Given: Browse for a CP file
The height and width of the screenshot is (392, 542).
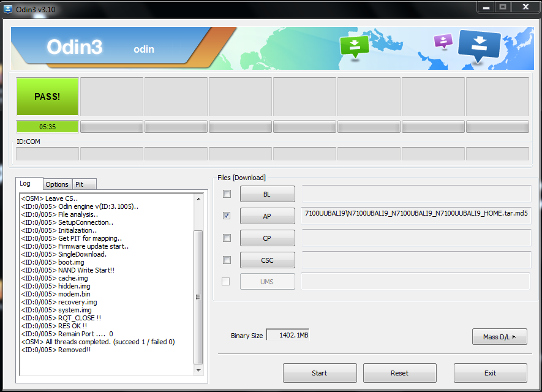Looking at the screenshot, I should click(267, 238).
